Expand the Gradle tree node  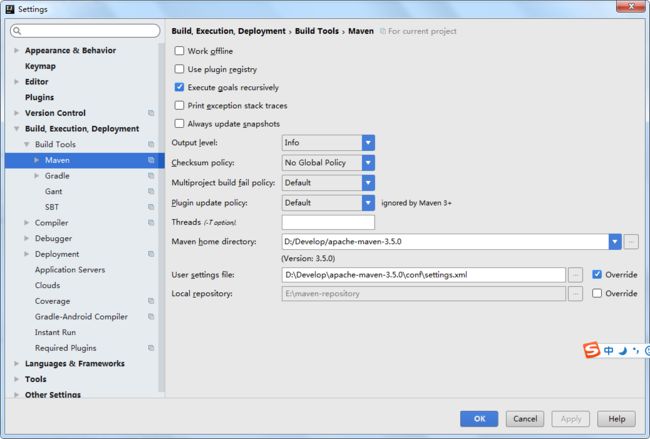pyautogui.click(x=36, y=176)
